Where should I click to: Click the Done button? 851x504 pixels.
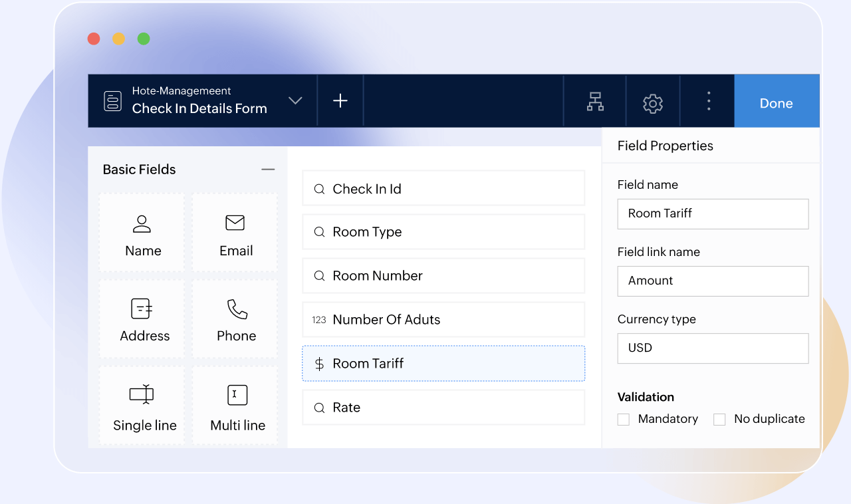[776, 102]
